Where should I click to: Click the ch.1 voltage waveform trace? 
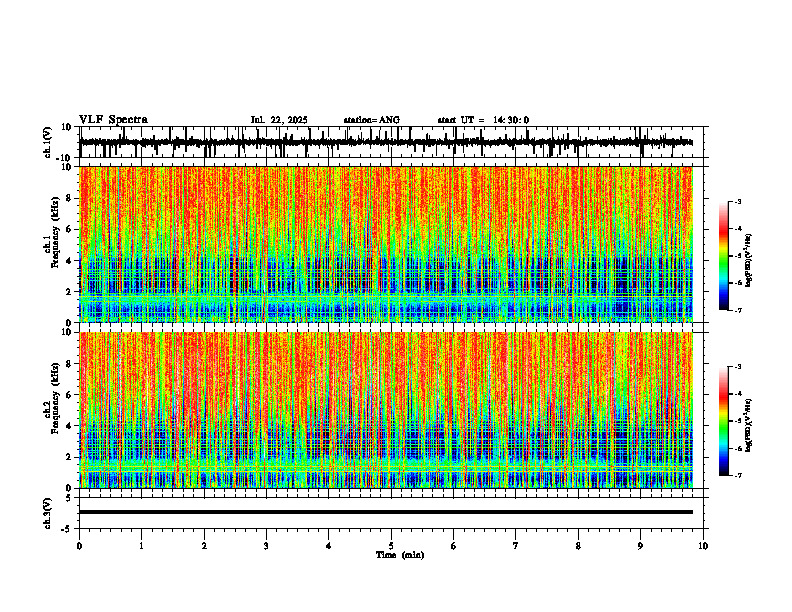coord(386,142)
